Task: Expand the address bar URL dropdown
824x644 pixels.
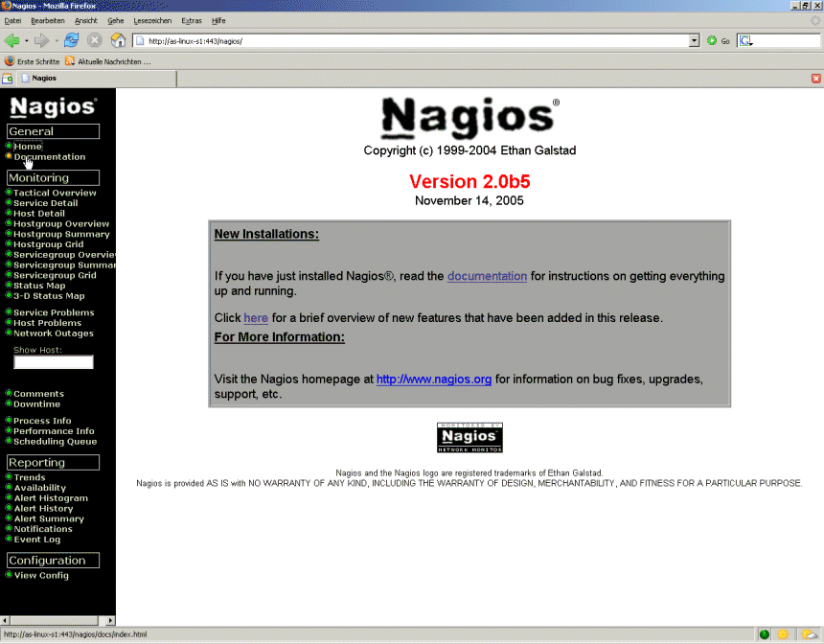Action: pos(694,40)
